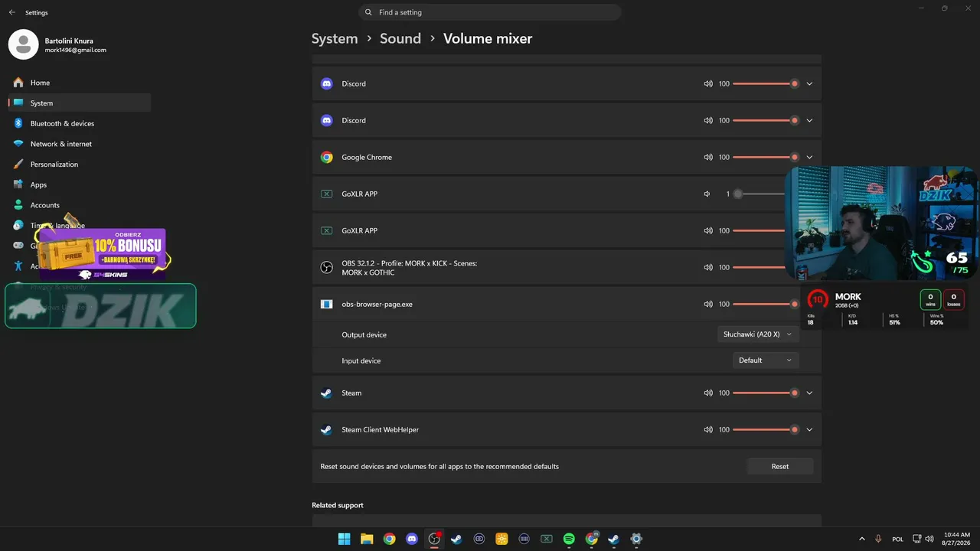
Task: Click the Settings gear on taskbar
Action: coord(636,539)
